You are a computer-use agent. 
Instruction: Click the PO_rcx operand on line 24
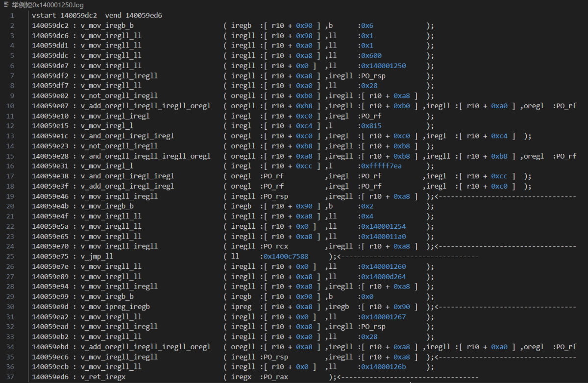pyautogui.click(x=275, y=246)
